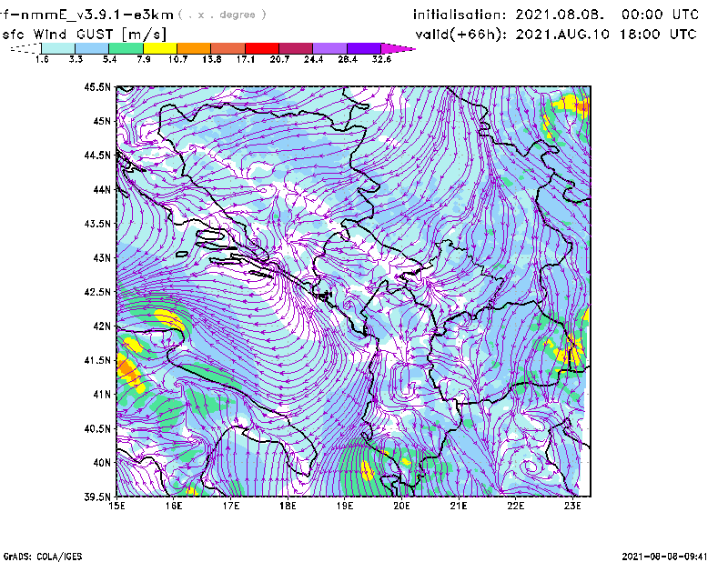This screenshot has width=728, height=562.
Task: Click the dashed white arrow at legend start
Action: click(x=25, y=48)
